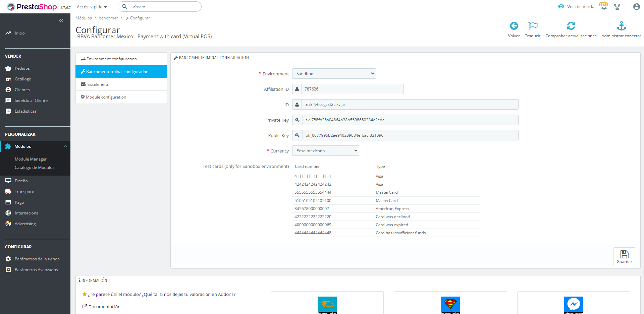
Task: Click test card number 345678000000007
Action: pyautogui.click(x=312, y=209)
